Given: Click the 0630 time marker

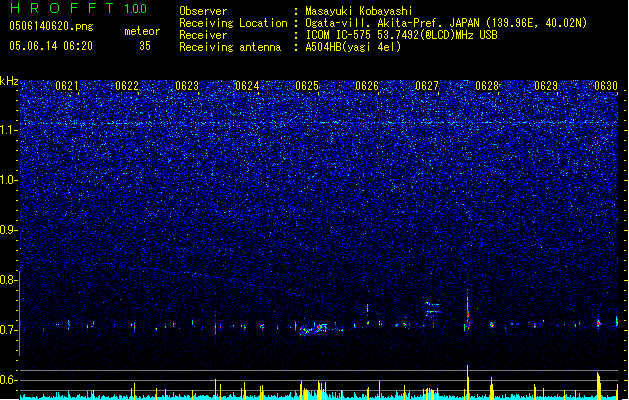Looking at the screenshot, I should (606, 86).
